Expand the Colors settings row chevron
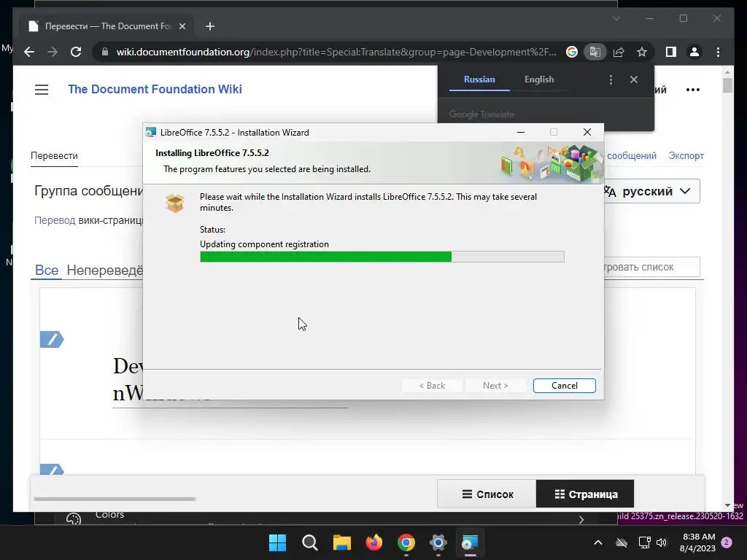The image size is (747, 560). tap(581, 519)
